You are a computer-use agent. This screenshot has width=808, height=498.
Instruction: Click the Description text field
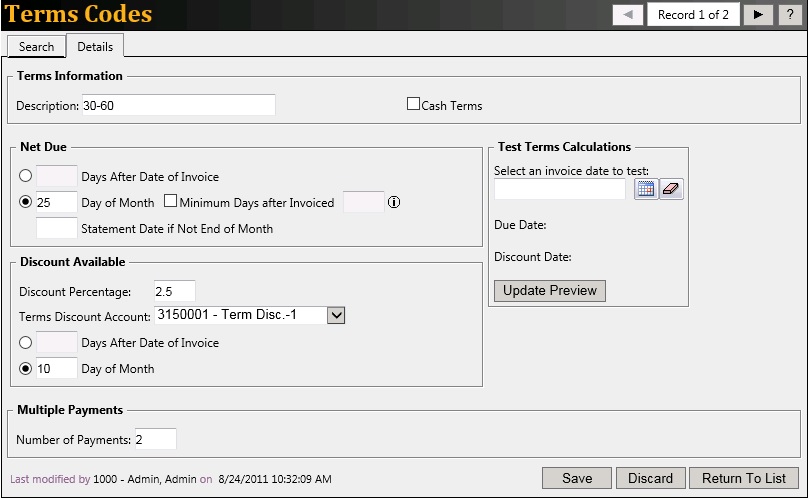coord(177,105)
